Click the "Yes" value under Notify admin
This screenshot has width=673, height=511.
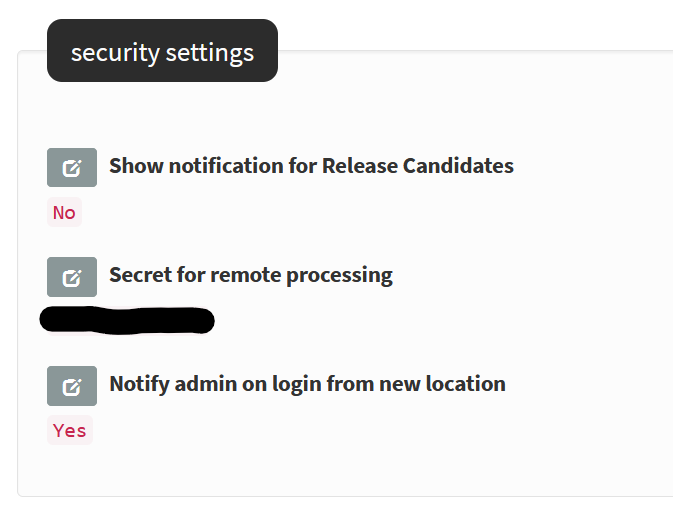pyautogui.click(x=70, y=430)
